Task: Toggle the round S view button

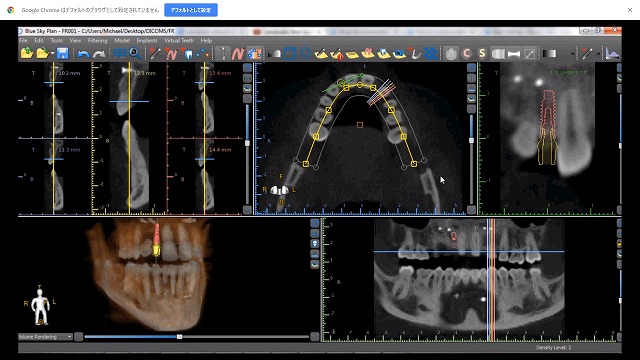Action: (482, 53)
